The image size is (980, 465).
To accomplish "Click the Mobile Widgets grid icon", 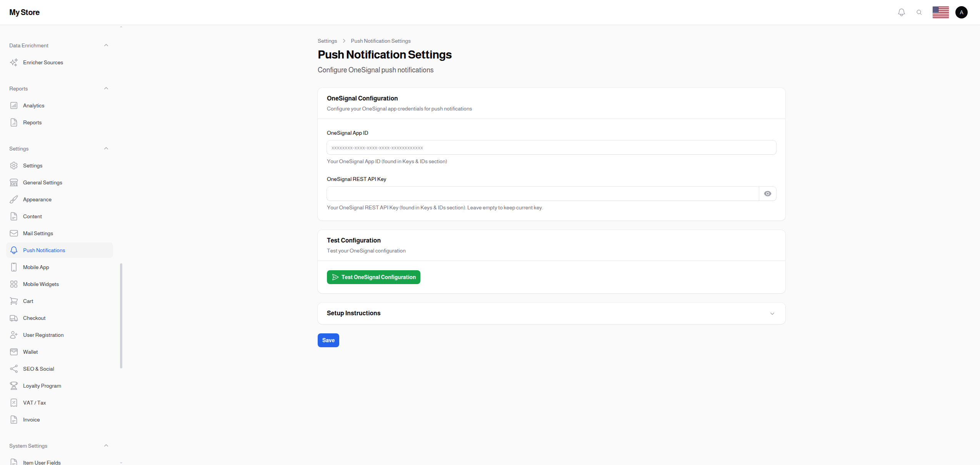I will coord(14,284).
